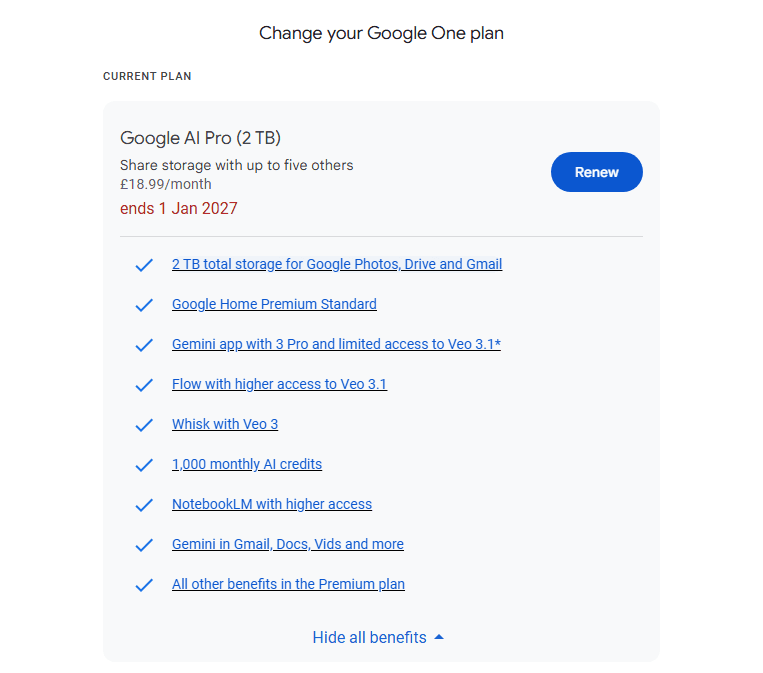Click All other benefits in Premium plan
This screenshot has height=673, width=763.
coord(288,584)
